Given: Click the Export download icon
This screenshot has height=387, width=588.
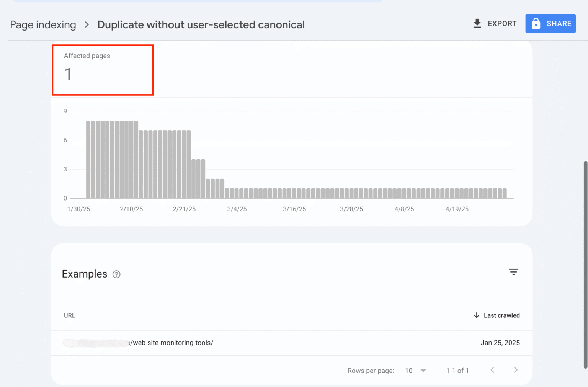Looking at the screenshot, I should pos(477,23).
